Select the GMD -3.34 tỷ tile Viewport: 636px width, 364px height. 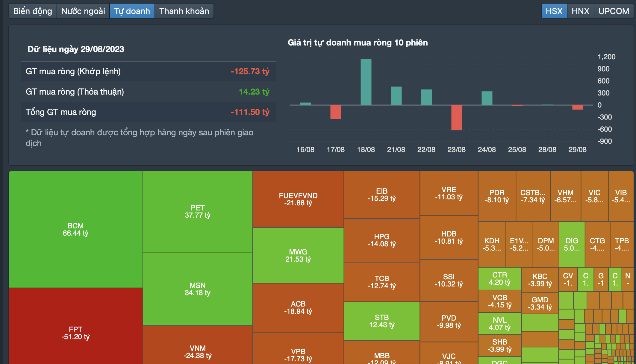[540, 303]
